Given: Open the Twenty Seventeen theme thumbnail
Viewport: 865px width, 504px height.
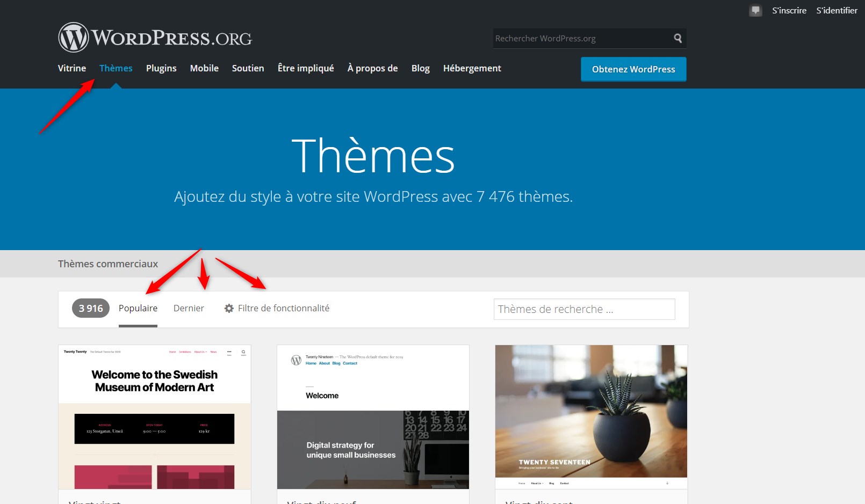Looking at the screenshot, I should click(x=591, y=417).
